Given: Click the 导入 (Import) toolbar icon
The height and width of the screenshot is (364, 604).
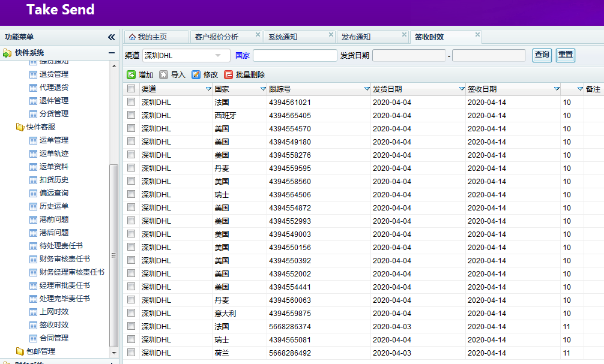Looking at the screenshot, I should 163,75.
